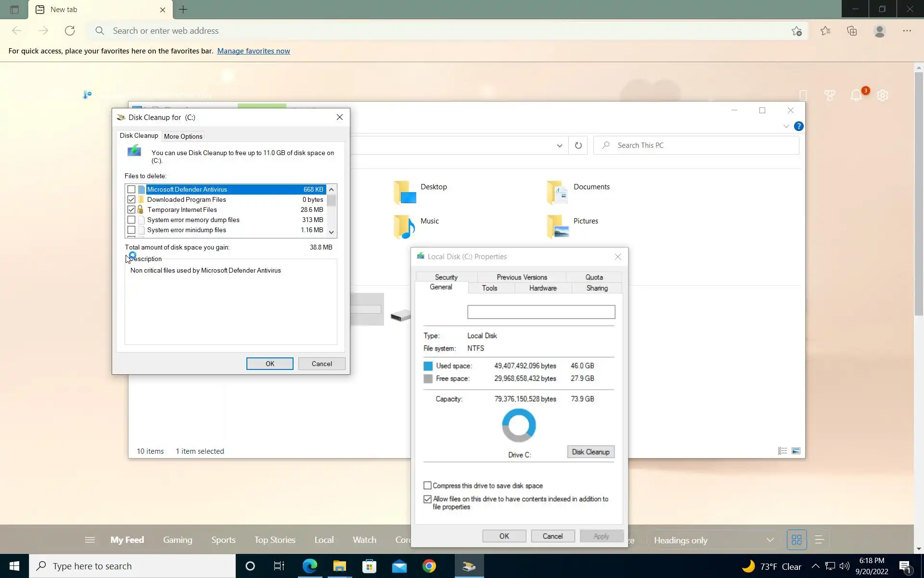Click the refresh icon in Explorer address bar

(578, 145)
